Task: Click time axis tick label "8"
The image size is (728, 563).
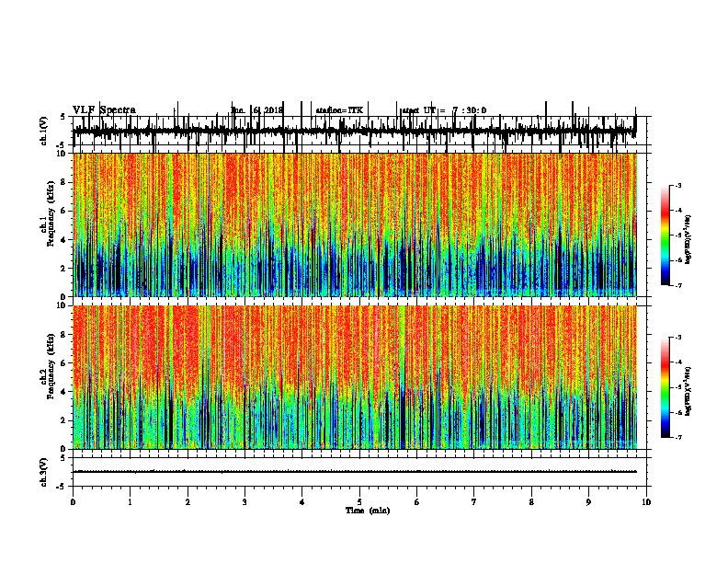Action: point(531,502)
